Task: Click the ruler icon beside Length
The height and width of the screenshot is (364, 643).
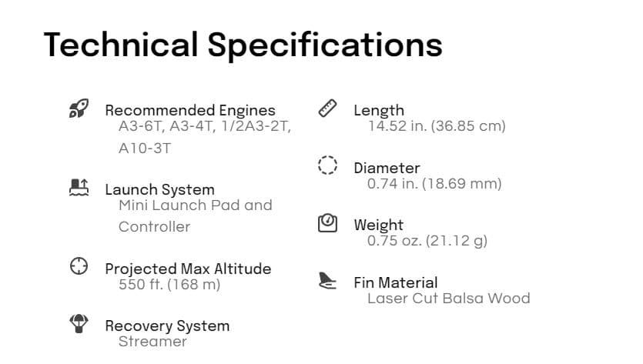Action: coord(328,109)
